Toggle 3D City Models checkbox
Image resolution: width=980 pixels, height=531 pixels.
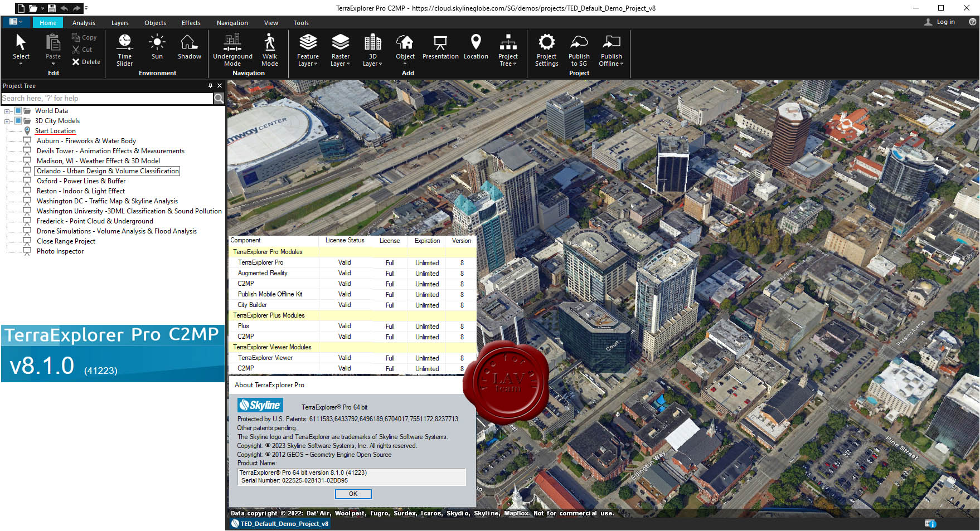(x=18, y=121)
